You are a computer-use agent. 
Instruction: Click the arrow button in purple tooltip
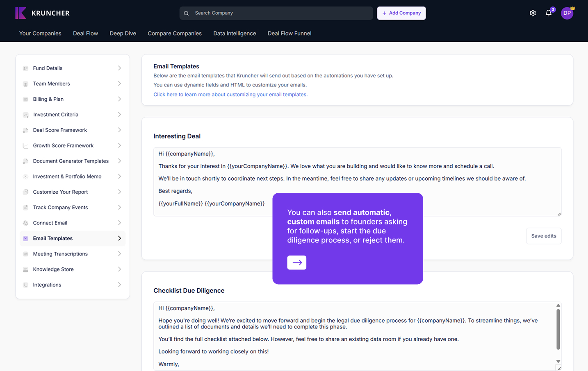click(x=296, y=262)
